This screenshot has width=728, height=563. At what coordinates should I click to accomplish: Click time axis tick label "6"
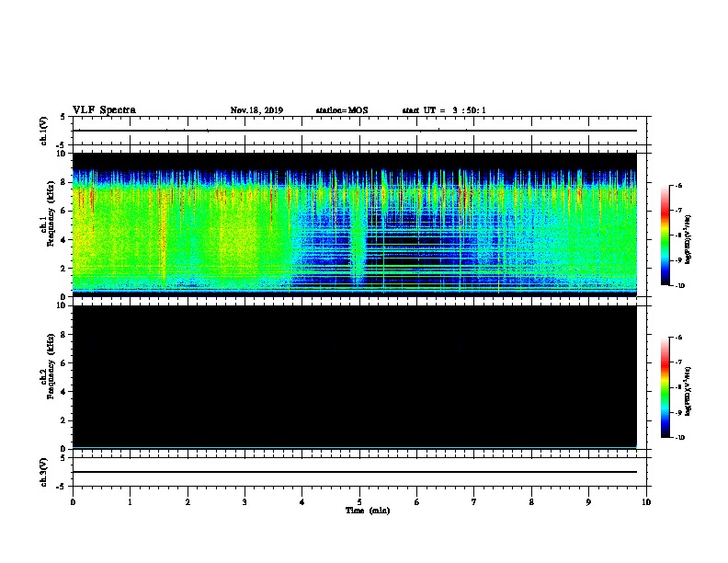(x=417, y=502)
